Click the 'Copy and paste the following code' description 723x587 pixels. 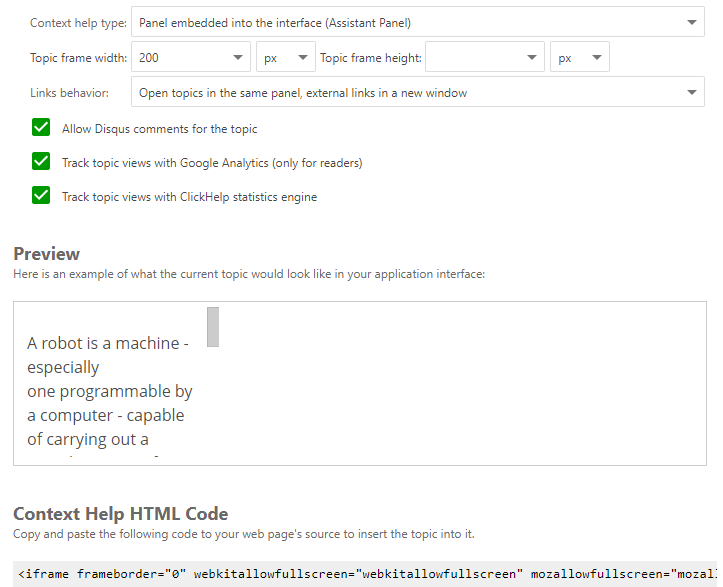(x=244, y=534)
